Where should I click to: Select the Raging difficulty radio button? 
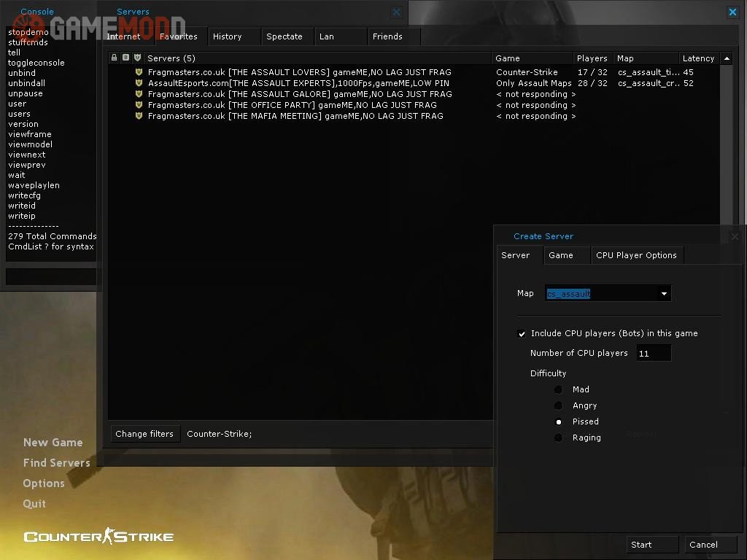pos(559,438)
